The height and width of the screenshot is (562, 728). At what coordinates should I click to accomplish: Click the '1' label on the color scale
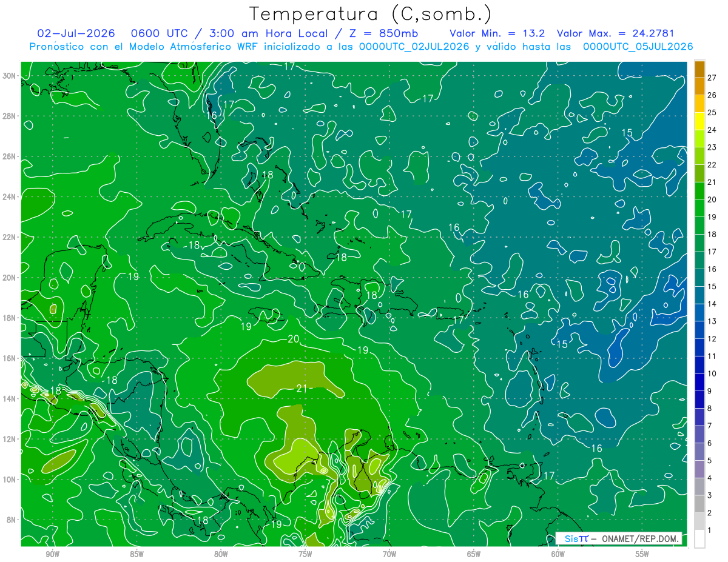710,530
